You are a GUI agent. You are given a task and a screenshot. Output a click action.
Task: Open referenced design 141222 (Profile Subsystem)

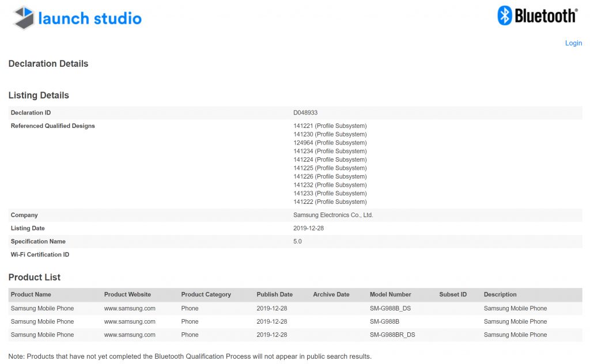coord(330,202)
